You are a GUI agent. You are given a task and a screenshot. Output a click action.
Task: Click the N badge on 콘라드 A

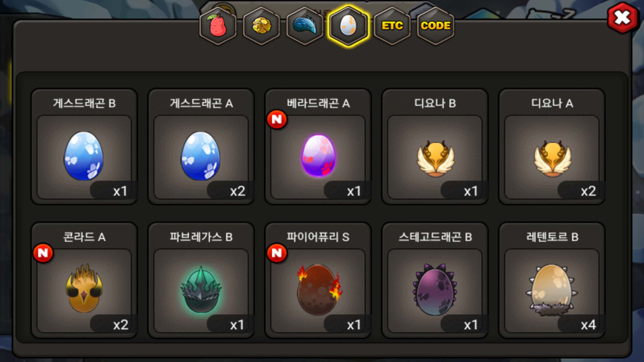click(x=43, y=253)
